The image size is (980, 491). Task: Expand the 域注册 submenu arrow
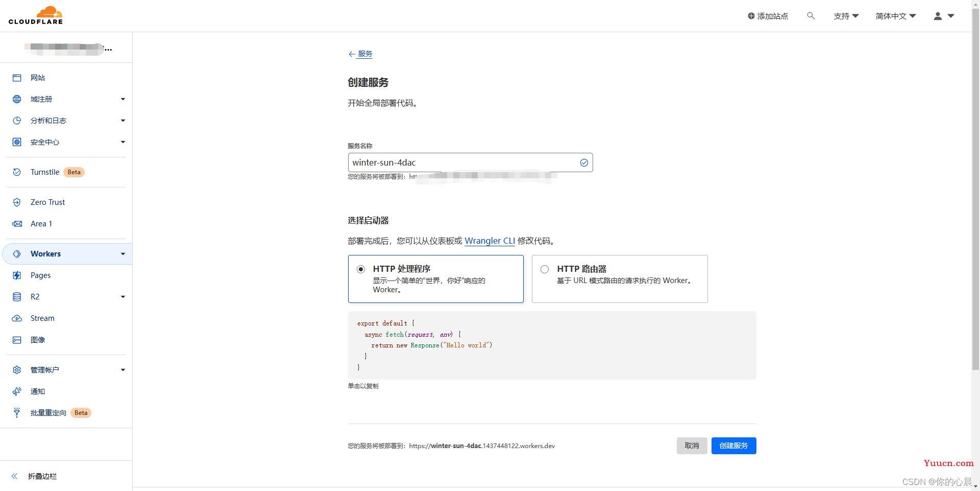[x=123, y=99]
